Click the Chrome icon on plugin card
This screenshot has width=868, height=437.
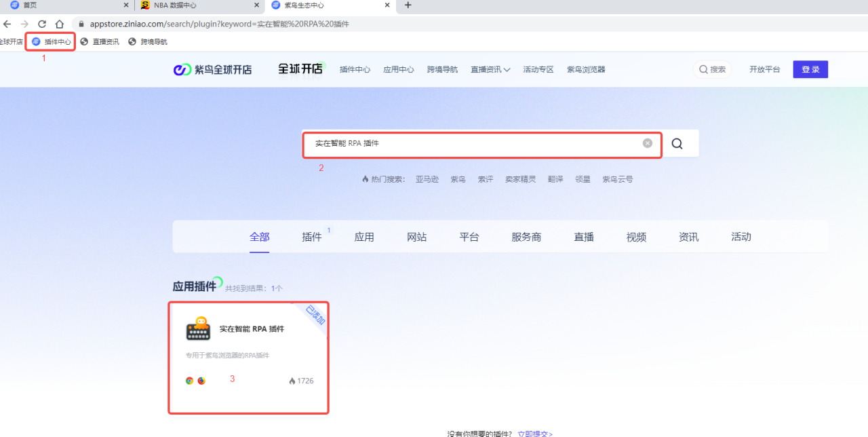pos(189,381)
